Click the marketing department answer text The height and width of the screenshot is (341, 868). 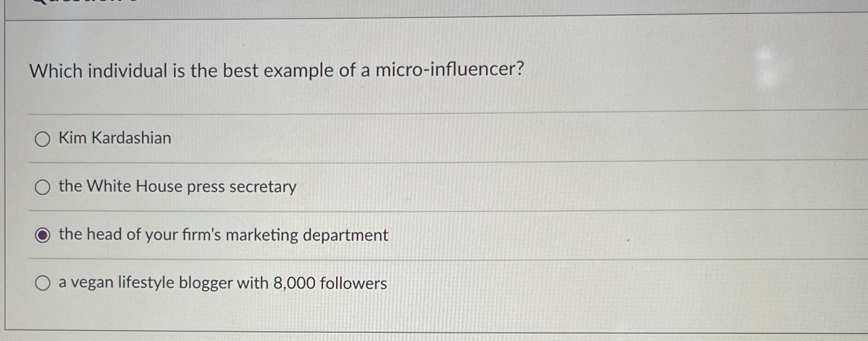[x=223, y=234]
